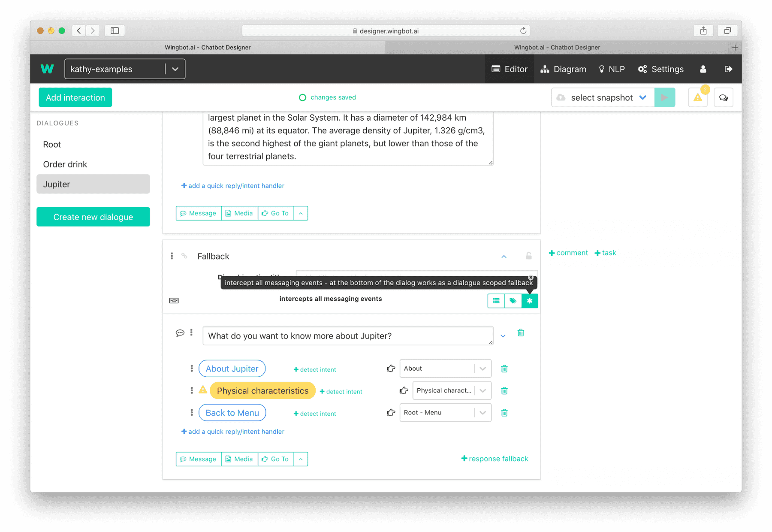Click the response fallback link
The width and height of the screenshot is (772, 532).
pos(495,459)
